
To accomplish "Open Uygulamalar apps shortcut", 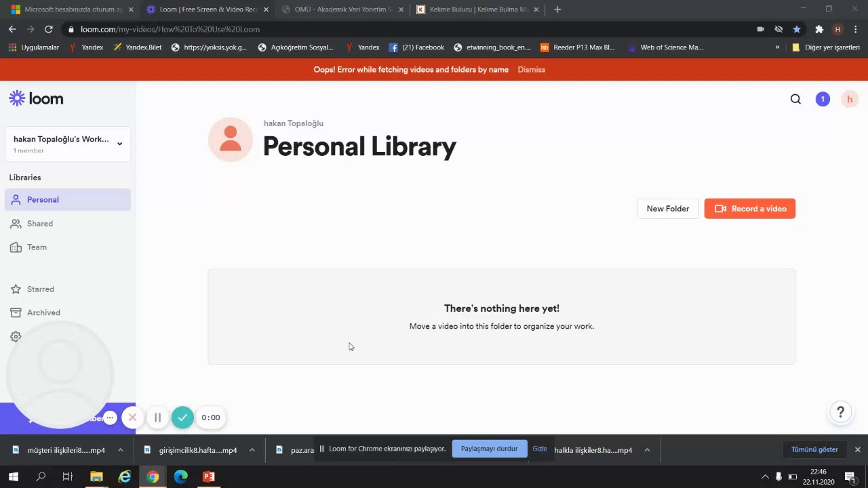I will pyautogui.click(x=34, y=47).
